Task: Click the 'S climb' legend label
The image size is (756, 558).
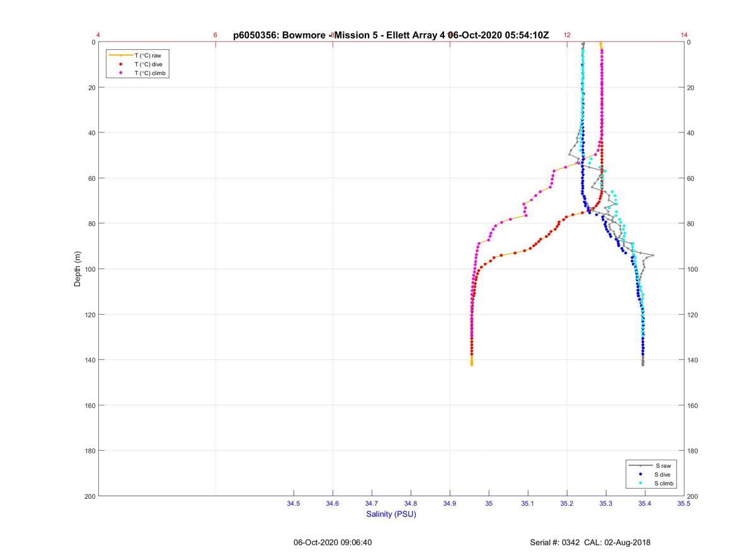Action: click(665, 483)
